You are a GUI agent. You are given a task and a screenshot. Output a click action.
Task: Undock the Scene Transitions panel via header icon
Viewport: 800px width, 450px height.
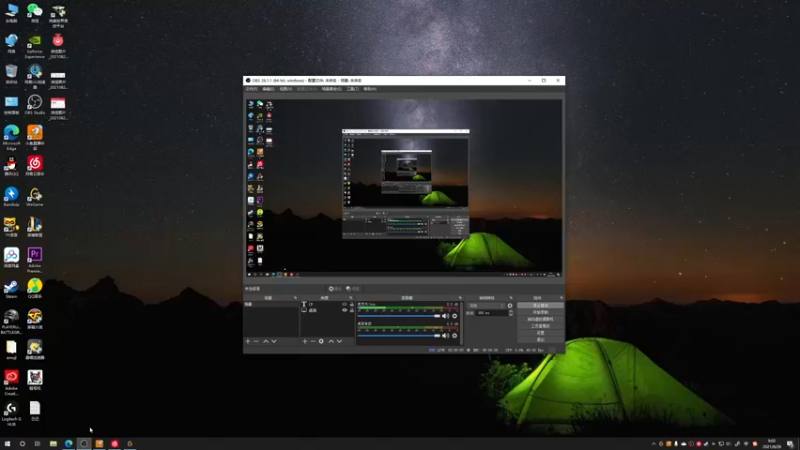click(x=511, y=298)
